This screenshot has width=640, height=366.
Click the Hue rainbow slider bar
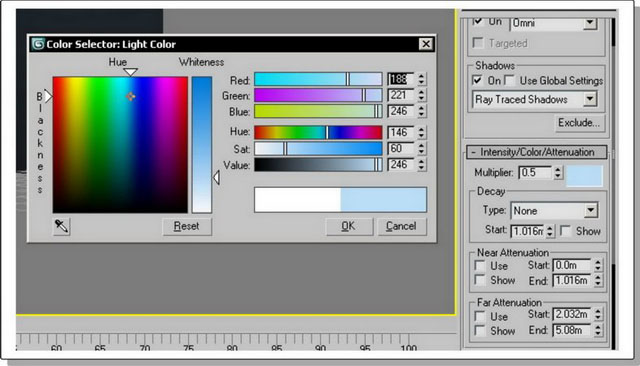pyautogui.click(x=318, y=132)
